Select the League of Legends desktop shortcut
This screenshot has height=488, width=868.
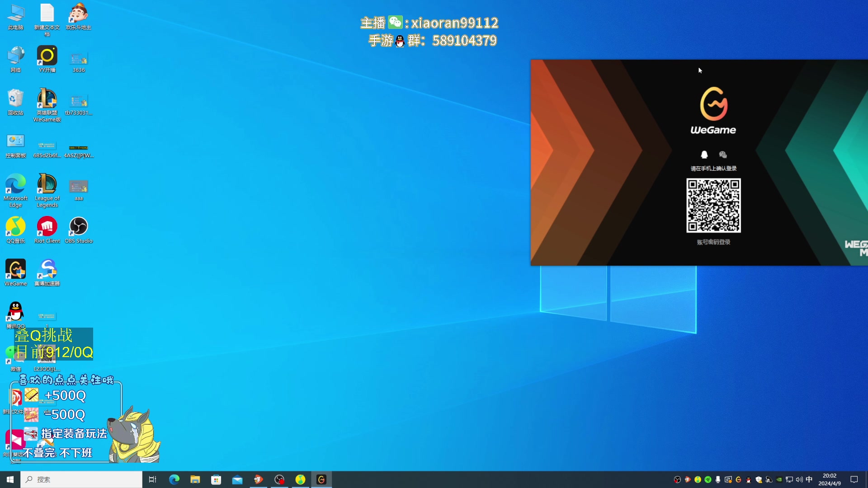[x=47, y=191]
